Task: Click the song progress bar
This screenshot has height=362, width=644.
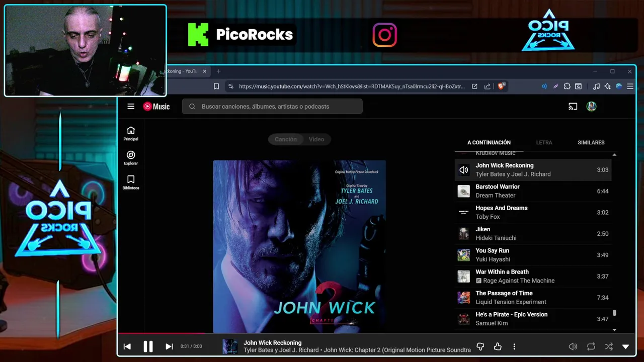Action: click(376, 333)
